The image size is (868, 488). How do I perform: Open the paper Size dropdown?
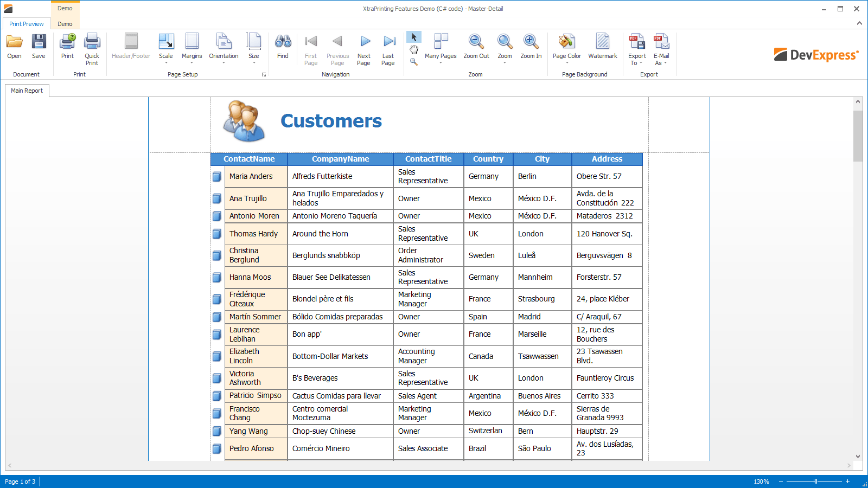tap(253, 49)
